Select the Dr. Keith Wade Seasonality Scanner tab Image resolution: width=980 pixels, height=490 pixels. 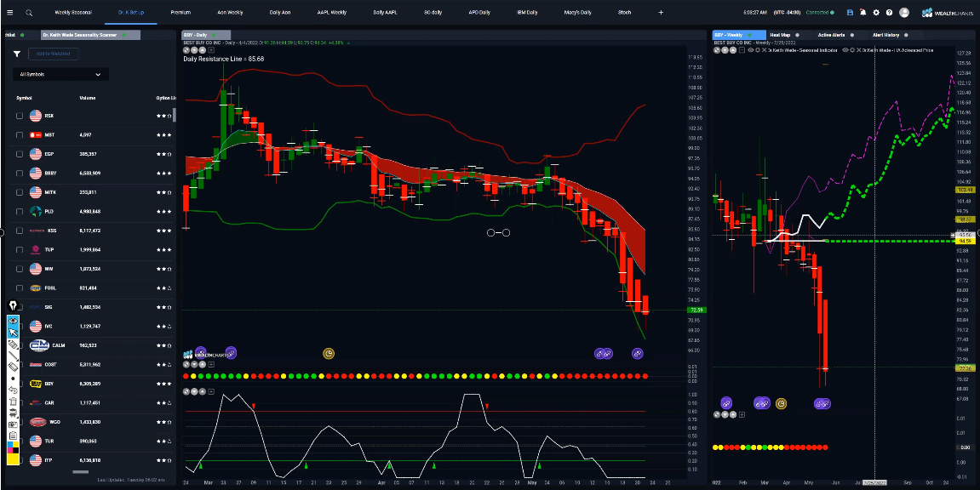click(90, 35)
